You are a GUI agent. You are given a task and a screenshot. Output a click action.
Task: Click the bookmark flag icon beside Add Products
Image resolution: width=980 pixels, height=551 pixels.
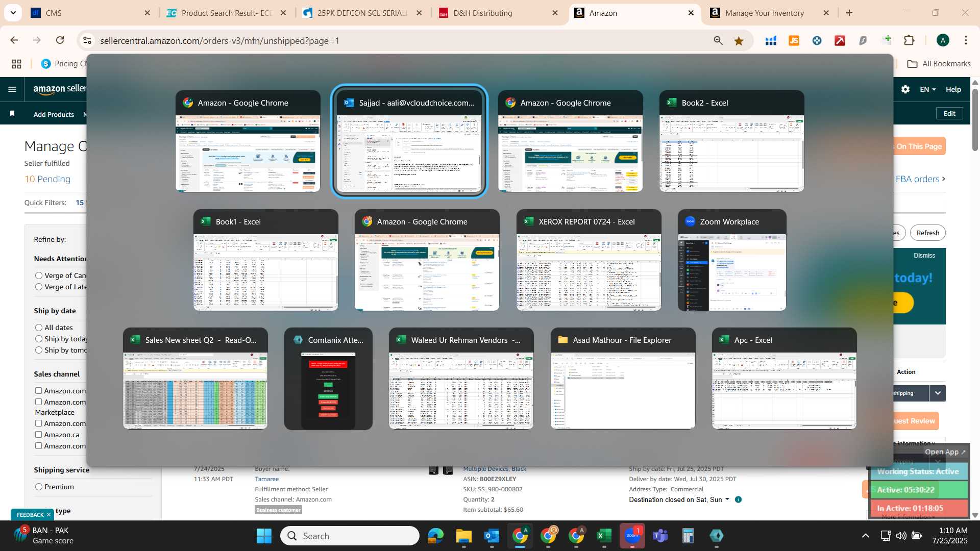coord(12,114)
